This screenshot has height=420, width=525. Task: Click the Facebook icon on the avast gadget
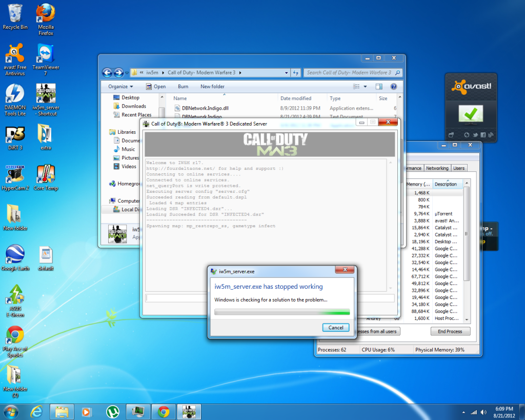point(483,135)
